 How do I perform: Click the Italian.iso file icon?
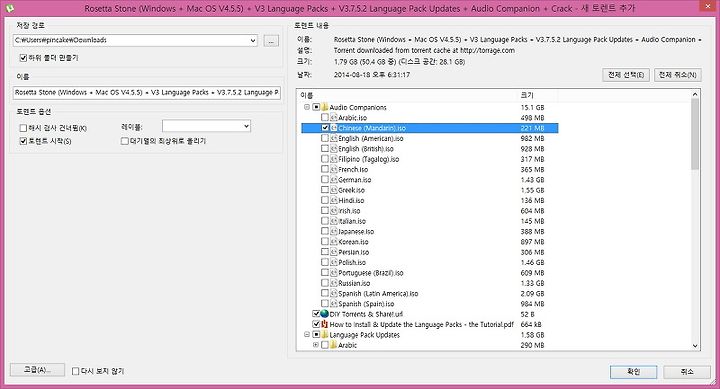(x=334, y=221)
